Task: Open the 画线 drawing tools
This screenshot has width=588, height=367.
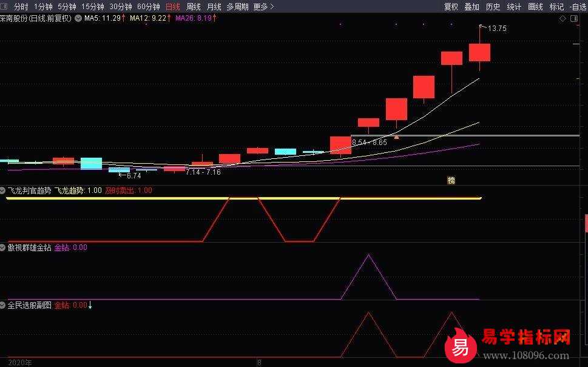Action: (535, 7)
